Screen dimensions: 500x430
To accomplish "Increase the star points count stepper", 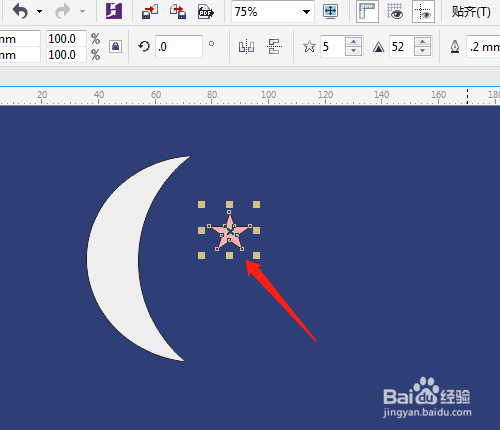I will [x=353, y=42].
